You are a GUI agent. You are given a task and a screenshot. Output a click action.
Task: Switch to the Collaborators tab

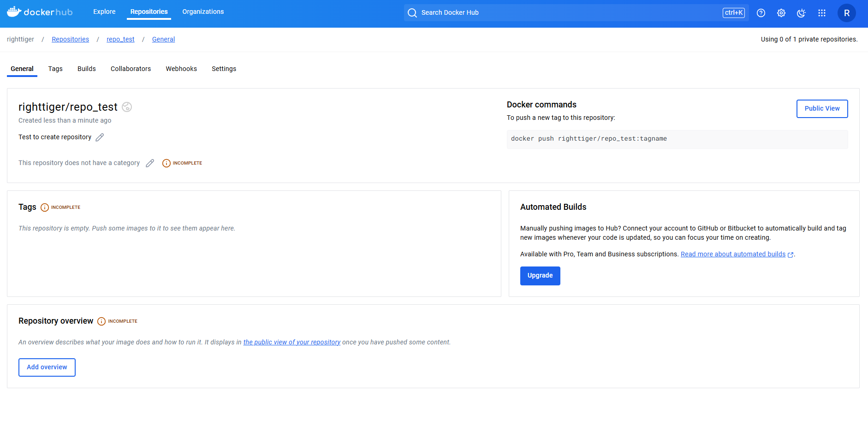tap(131, 69)
